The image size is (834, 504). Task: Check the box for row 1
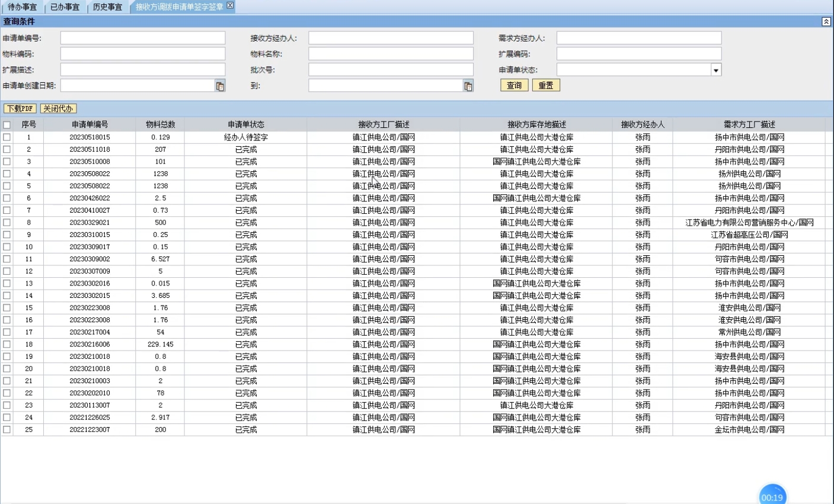point(7,137)
